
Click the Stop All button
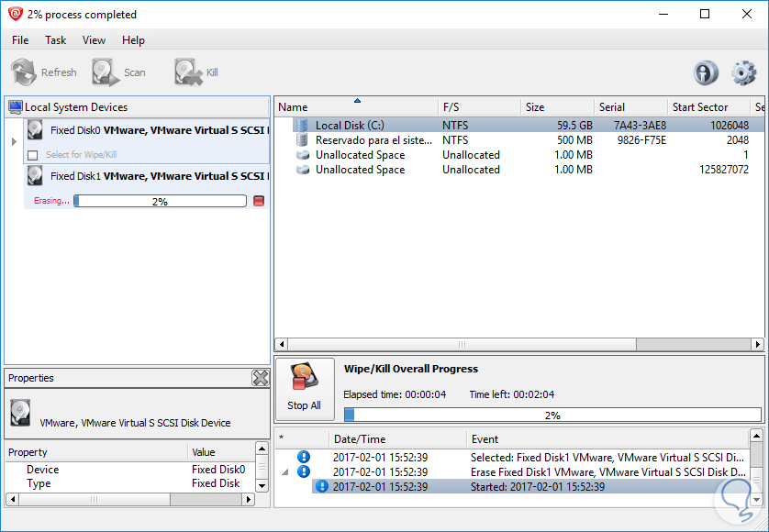305,389
